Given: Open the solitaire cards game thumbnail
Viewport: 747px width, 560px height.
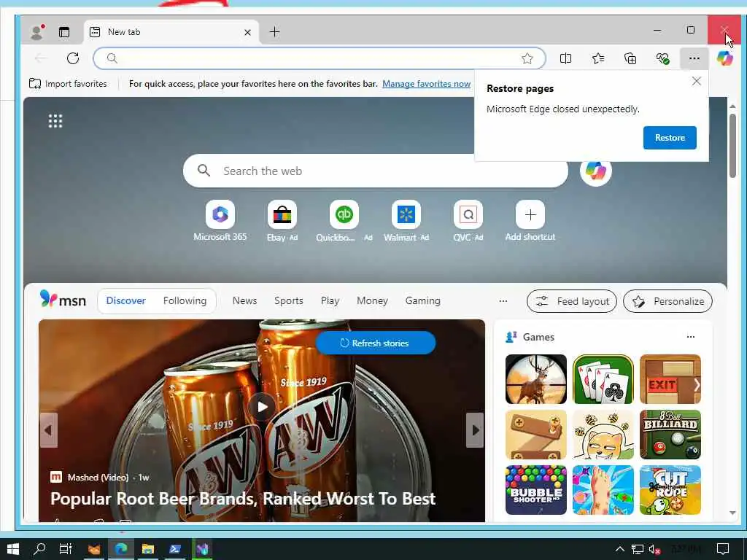Looking at the screenshot, I should pyautogui.click(x=603, y=379).
